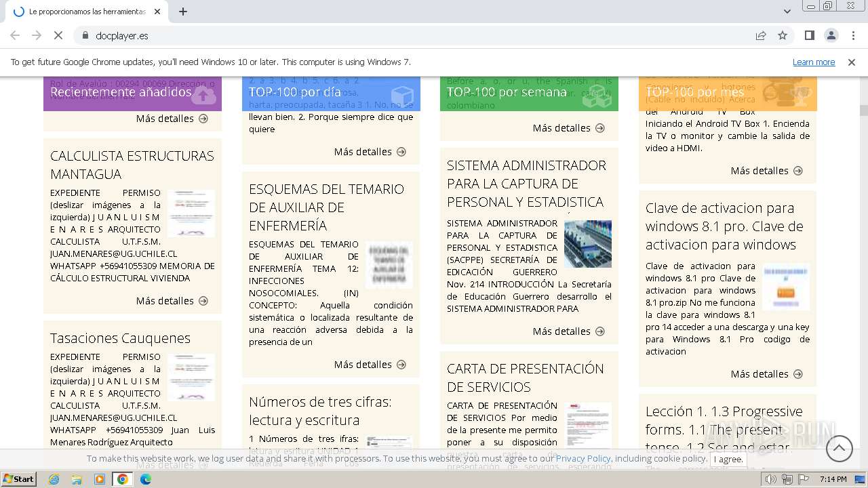Image resolution: width=868 pixels, height=488 pixels.
Task: Click Más detalles for Sistema Administrador card
Action: (x=569, y=331)
